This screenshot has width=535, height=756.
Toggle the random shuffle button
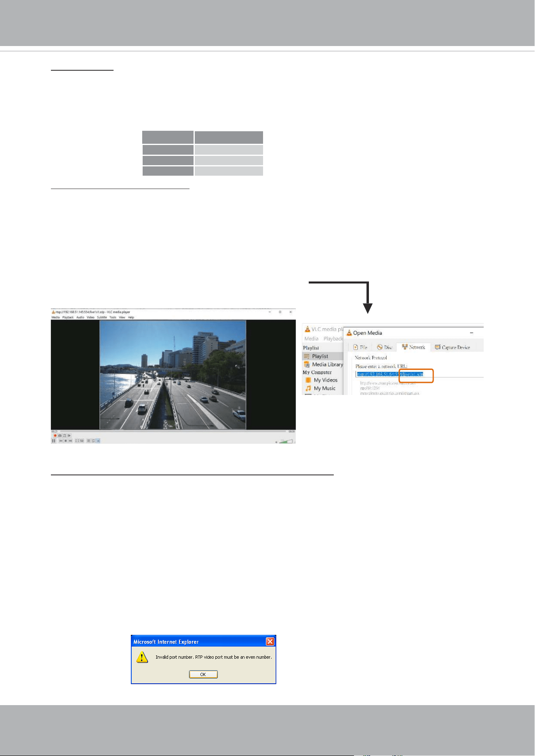[98, 441]
